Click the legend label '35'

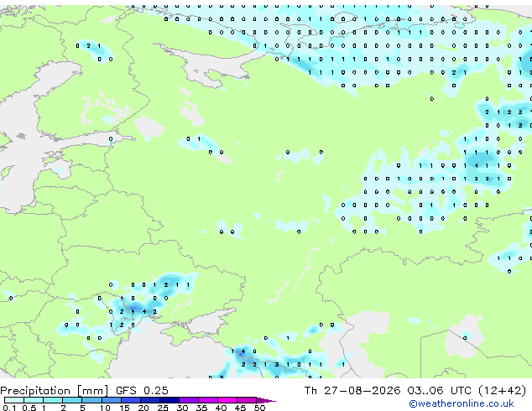(x=201, y=408)
